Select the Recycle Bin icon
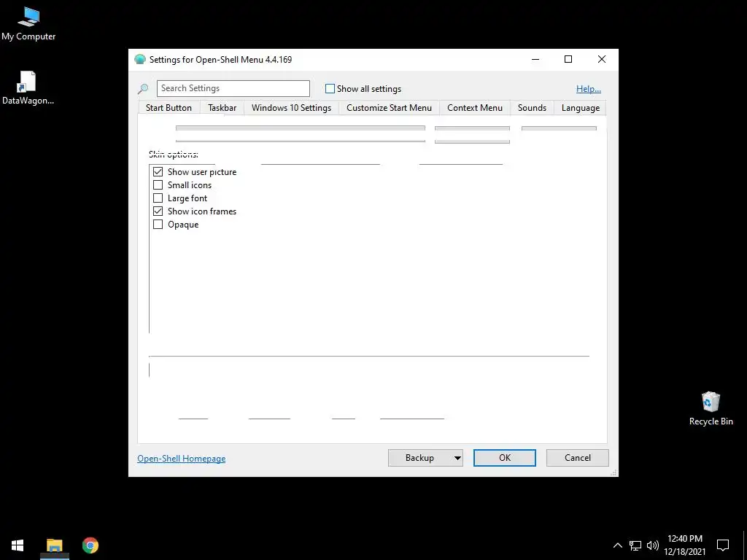 tap(711, 408)
